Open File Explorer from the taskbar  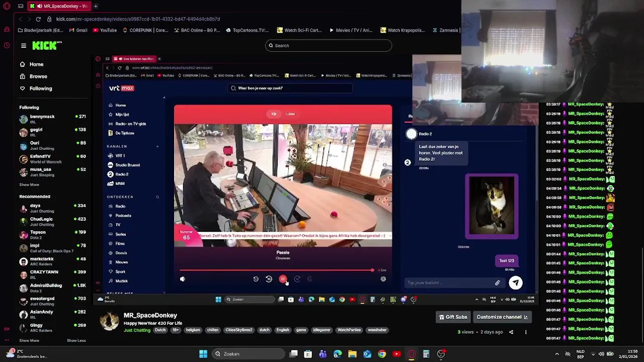click(352, 354)
